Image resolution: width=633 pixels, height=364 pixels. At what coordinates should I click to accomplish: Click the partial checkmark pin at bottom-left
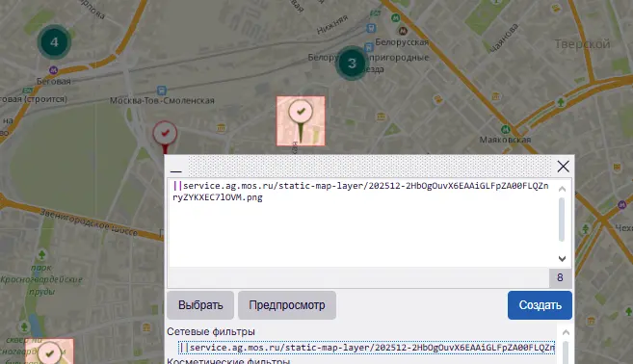[x=50, y=351]
